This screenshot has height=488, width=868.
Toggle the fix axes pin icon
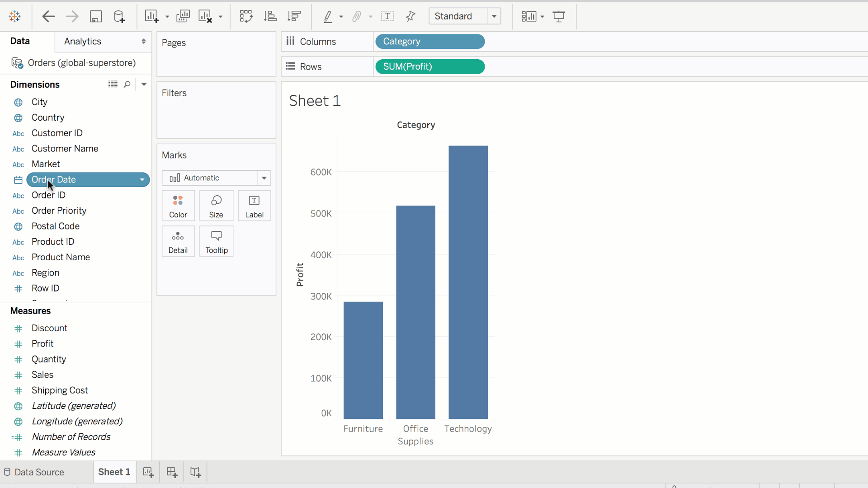click(x=410, y=17)
